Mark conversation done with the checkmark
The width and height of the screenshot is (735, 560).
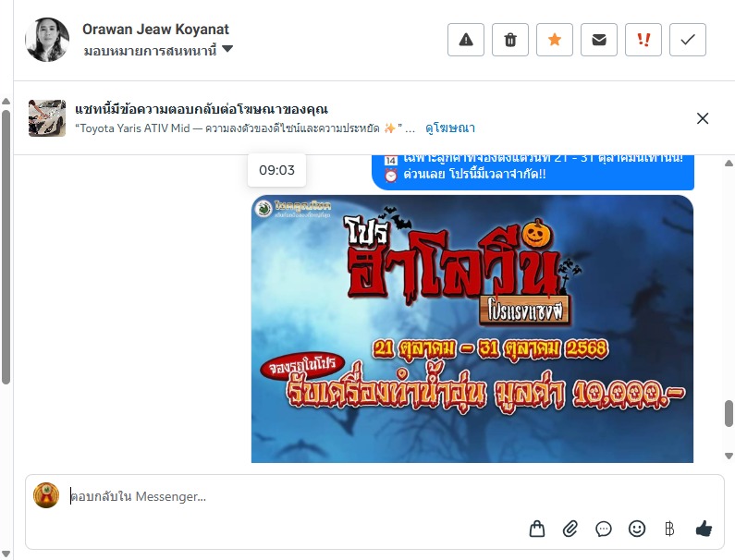pos(688,40)
